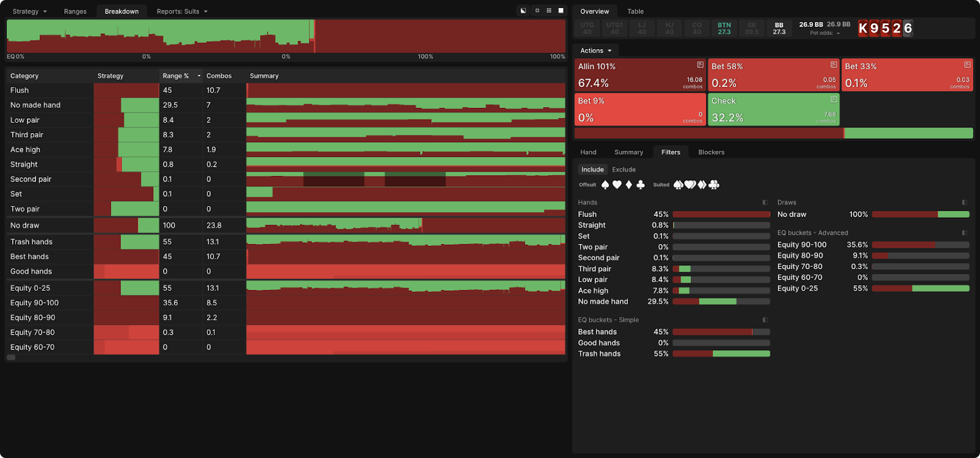Toggle the Draws section panel icon
Screen dimensions: 980x458
click(965, 202)
